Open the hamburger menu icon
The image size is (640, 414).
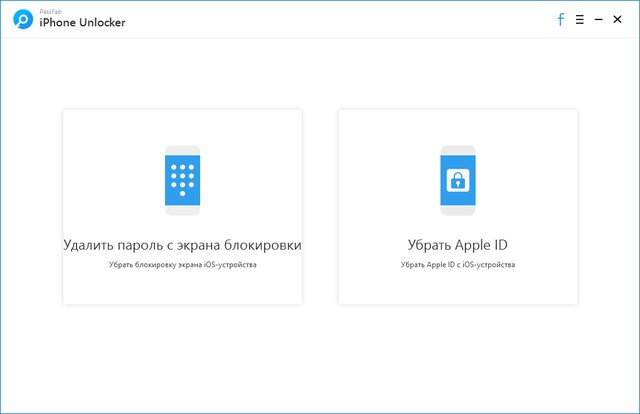(580, 19)
